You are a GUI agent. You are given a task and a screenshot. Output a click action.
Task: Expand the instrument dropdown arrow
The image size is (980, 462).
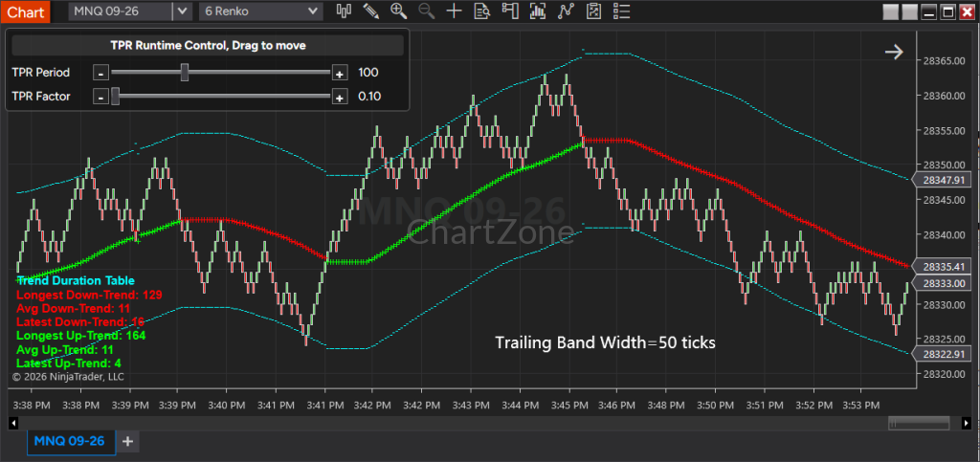[x=182, y=11]
